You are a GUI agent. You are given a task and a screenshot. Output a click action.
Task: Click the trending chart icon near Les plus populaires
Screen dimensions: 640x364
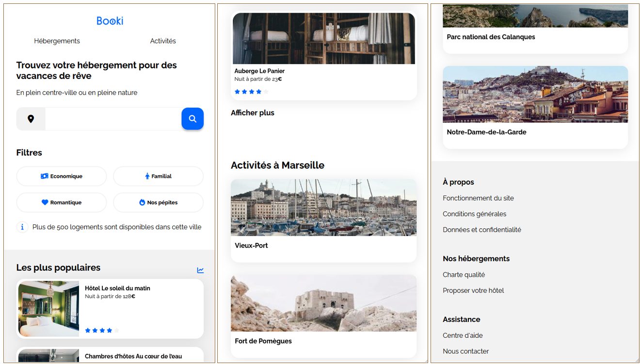click(x=200, y=270)
